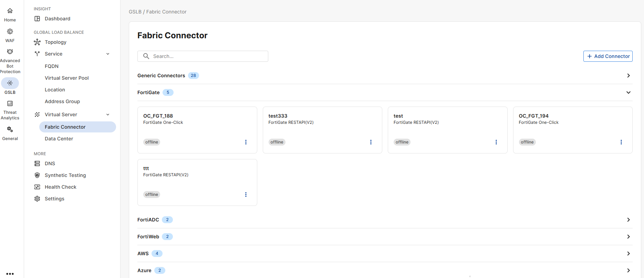Open options menu on OC_FGT_194 card
The image size is (644, 278).
621,142
